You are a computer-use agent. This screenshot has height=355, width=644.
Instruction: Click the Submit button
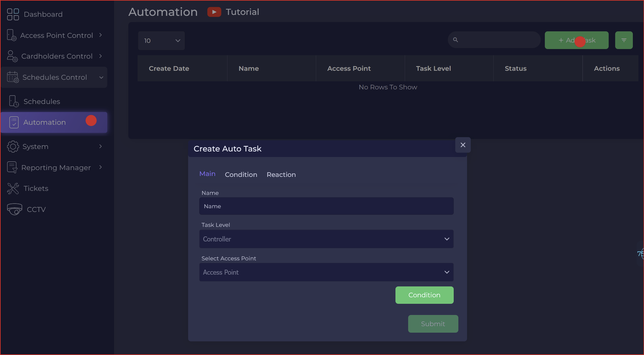click(433, 324)
